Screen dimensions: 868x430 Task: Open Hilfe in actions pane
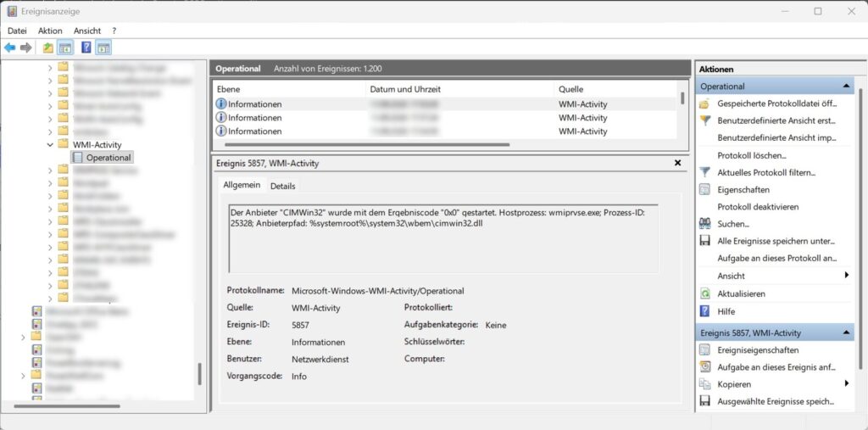[726, 311]
